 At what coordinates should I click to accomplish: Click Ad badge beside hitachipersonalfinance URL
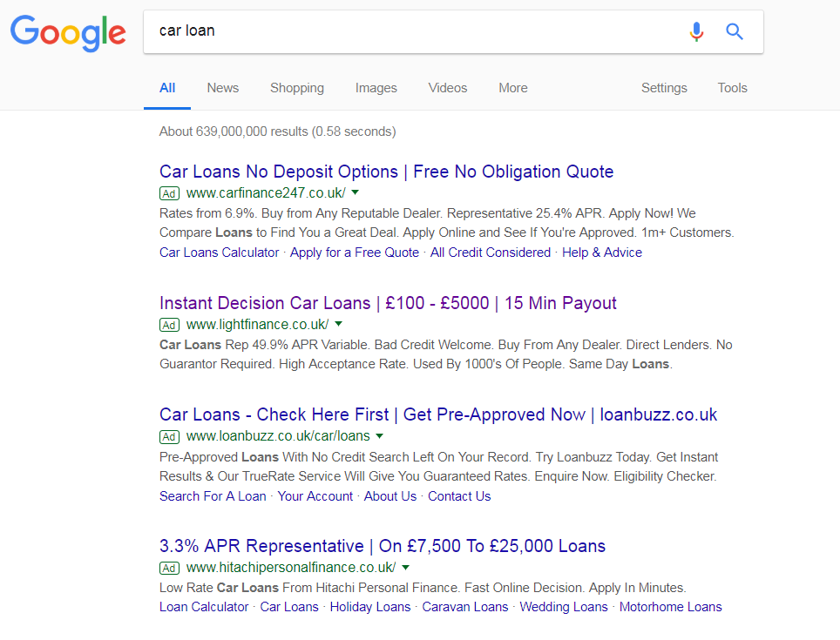(x=169, y=568)
